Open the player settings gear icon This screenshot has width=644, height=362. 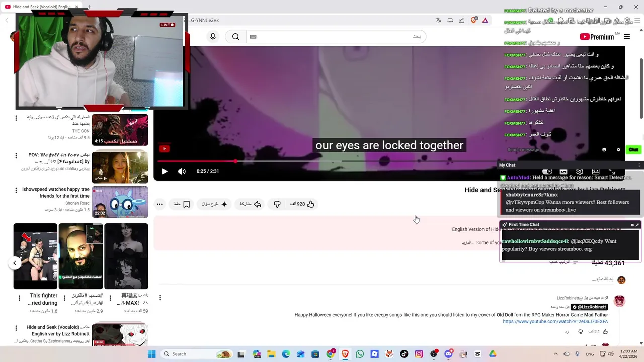pyautogui.click(x=580, y=172)
